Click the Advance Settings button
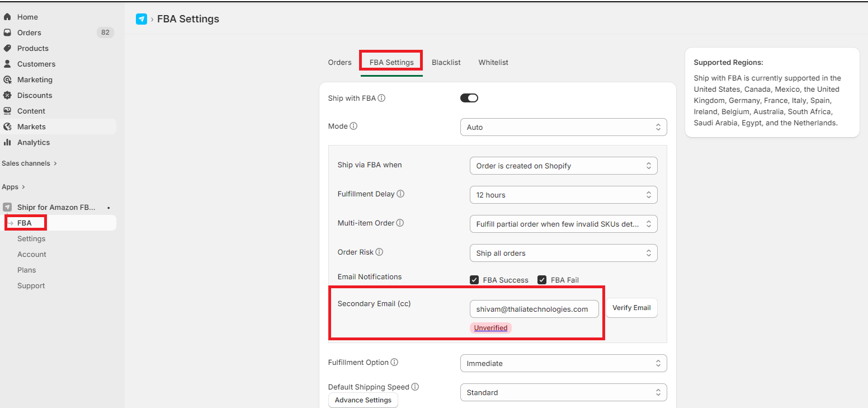This screenshot has height=408, width=868. coord(363,400)
